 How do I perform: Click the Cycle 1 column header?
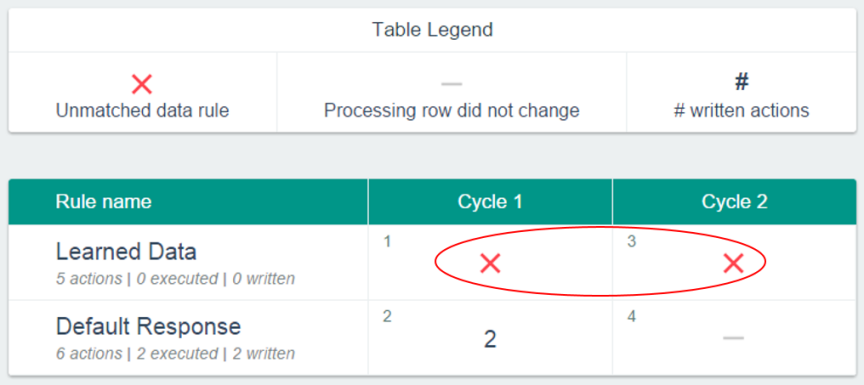tap(490, 202)
